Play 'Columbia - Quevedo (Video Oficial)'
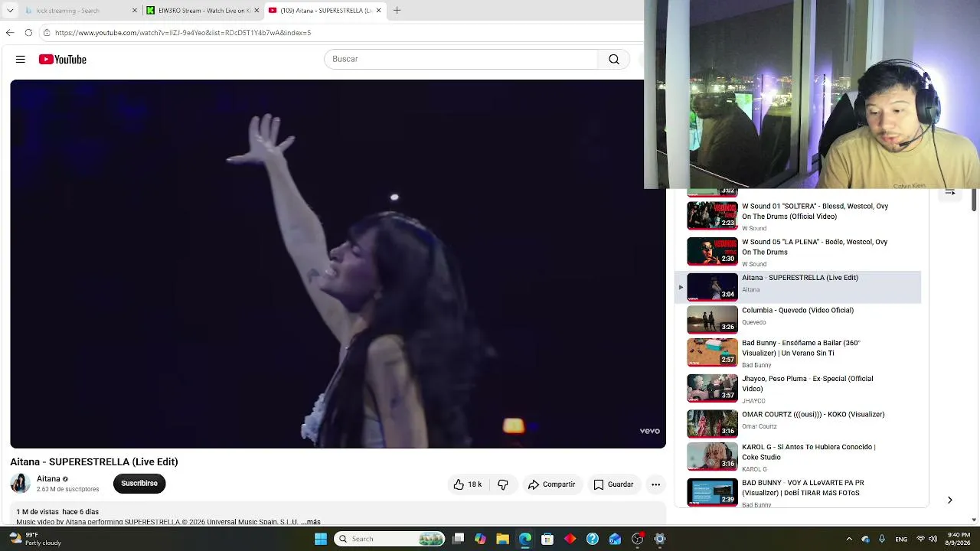 click(798, 310)
